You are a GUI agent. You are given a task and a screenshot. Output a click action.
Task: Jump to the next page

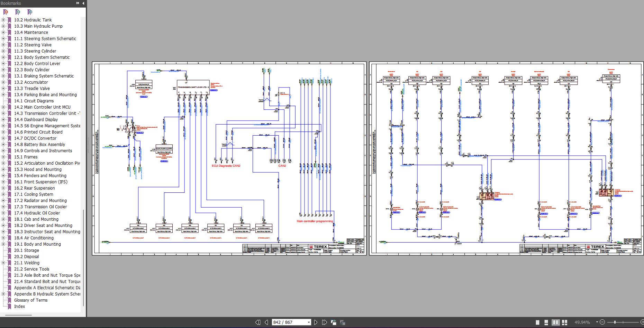(316, 322)
